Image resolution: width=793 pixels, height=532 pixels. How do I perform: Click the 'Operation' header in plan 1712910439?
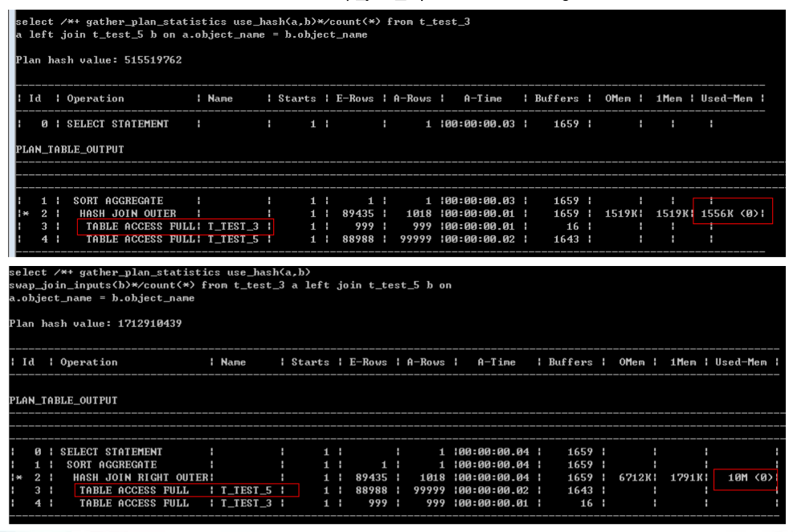tap(88, 362)
